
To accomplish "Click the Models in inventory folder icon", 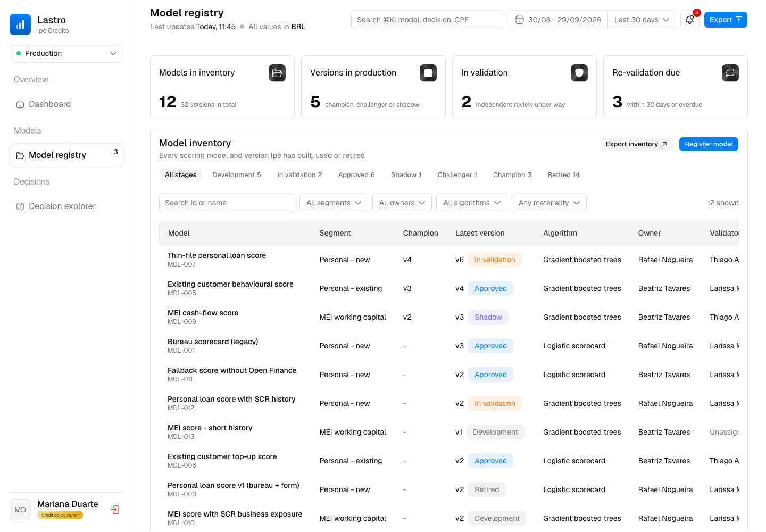I will 277,73.
